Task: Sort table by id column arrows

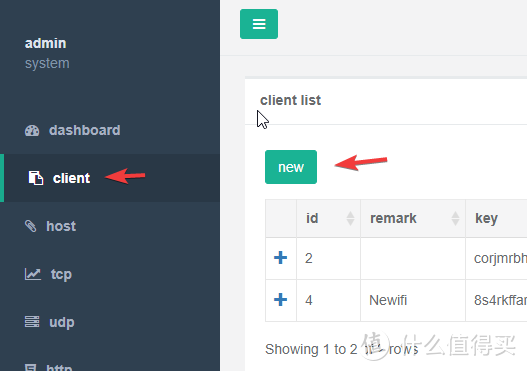Action: [x=350, y=218]
